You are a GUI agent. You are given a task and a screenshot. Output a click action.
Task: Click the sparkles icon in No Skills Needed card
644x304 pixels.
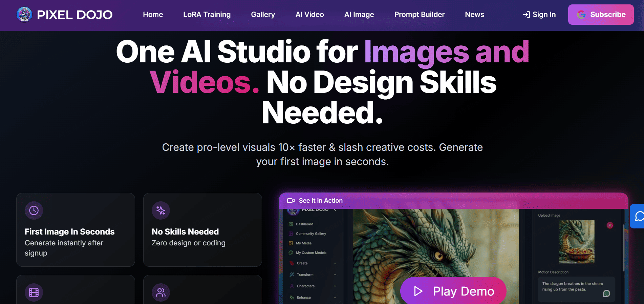[161, 210]
